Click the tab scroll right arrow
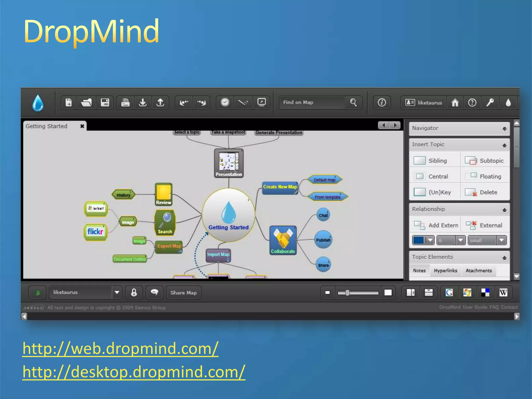532x399 pixels. (x=395, y=125)
